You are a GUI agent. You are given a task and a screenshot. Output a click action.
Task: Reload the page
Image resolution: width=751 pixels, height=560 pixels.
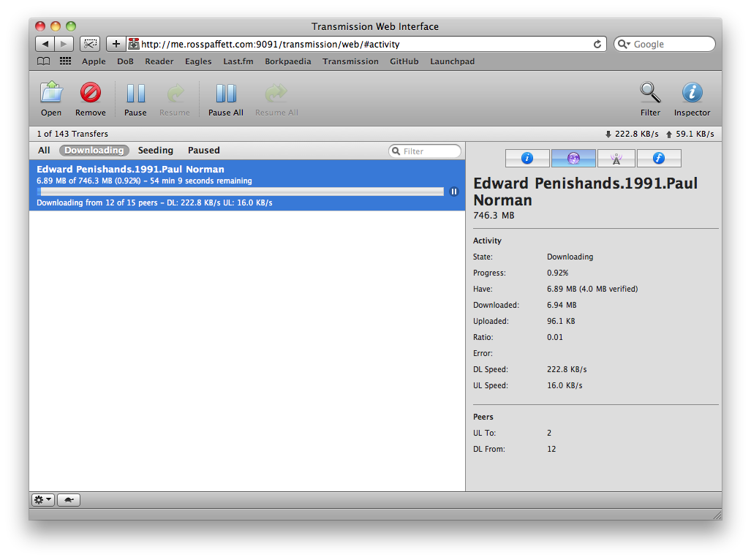pos(597,44)
